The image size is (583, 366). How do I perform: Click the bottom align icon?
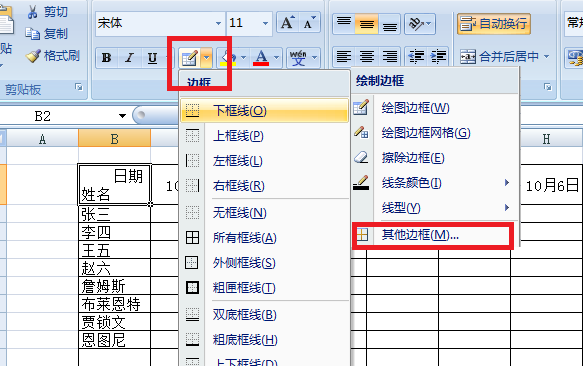tap(389, 23)
